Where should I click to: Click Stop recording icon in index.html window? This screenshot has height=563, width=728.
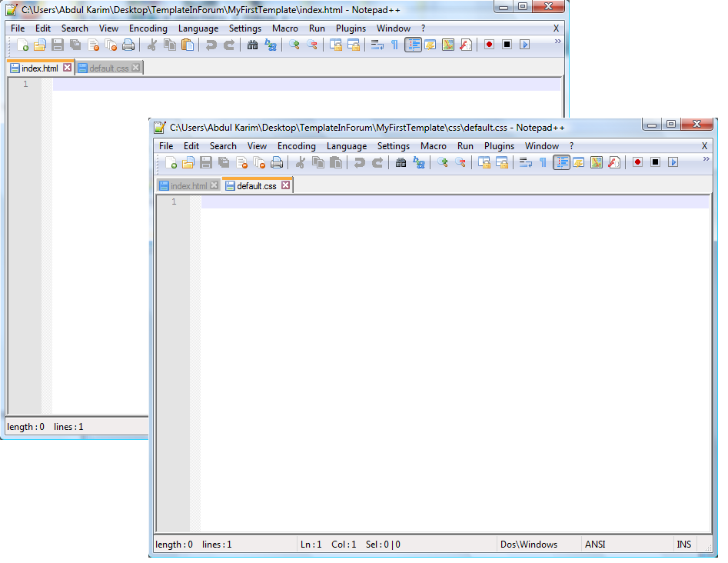click(x=507, y=45)
